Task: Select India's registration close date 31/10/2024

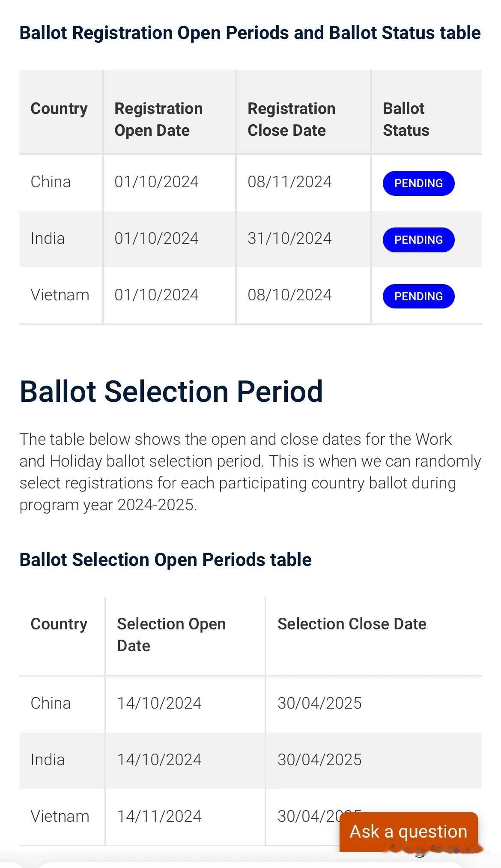Action: pos(289,239)
